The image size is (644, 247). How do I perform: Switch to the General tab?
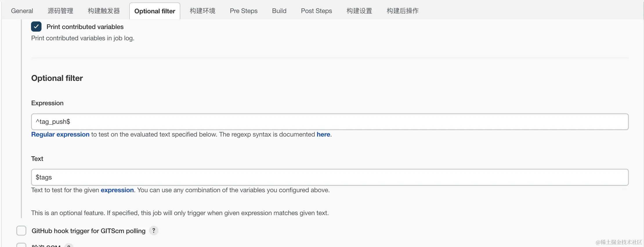(22, 11)
